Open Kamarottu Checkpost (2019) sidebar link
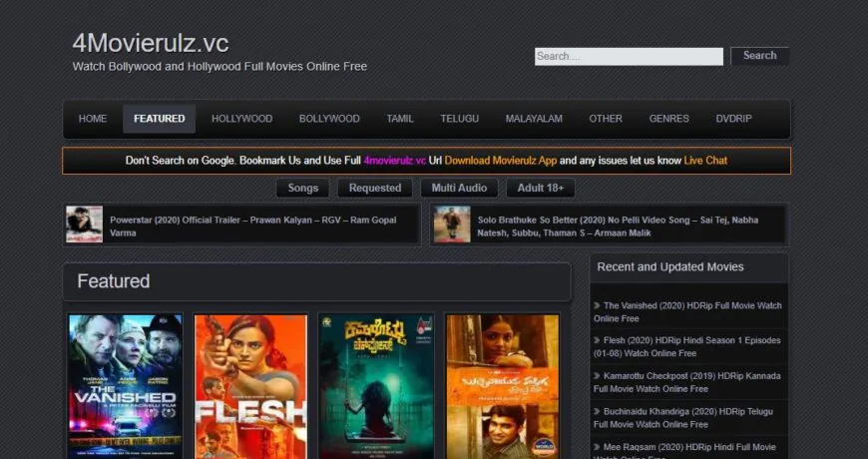868x459 pixels. pos(687,382)
